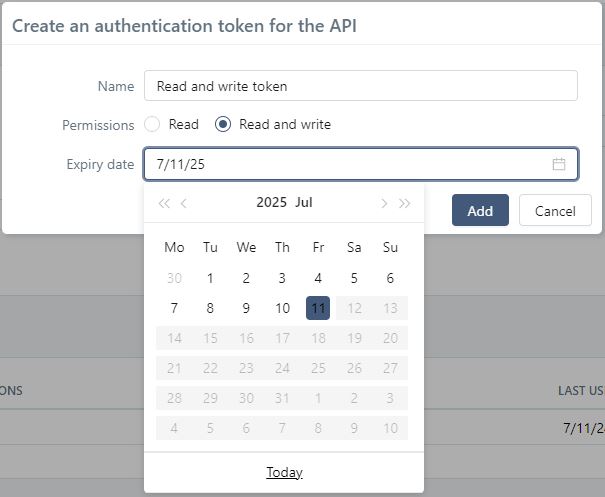Open the Jul month selector in calendar header
Viewport: 605px width, 497px height.
304,202
